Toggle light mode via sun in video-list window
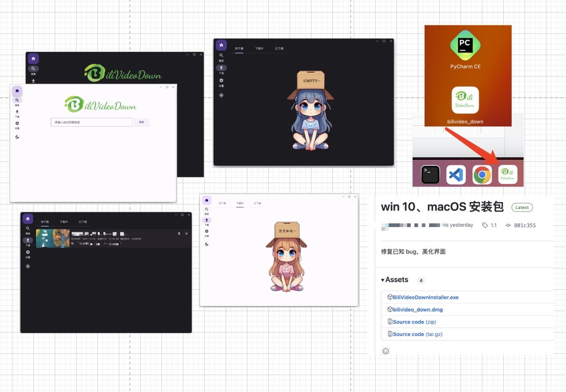Viewport: 566px width, 392px height. coord(28,266)
